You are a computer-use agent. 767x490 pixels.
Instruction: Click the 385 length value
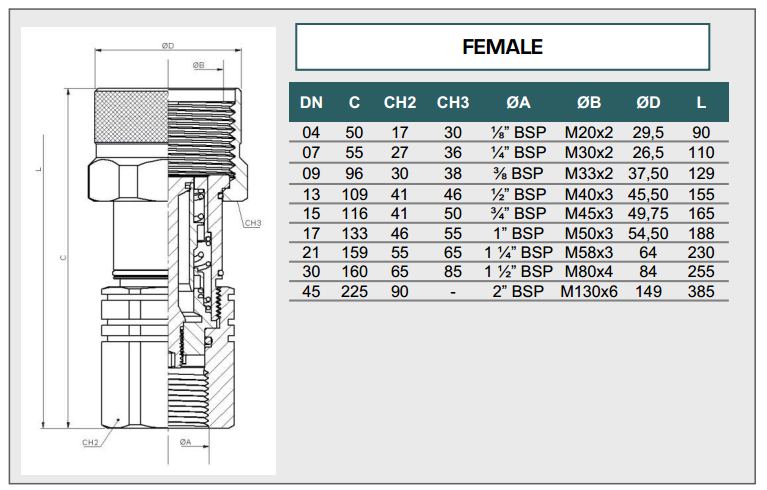coord(702,291)
